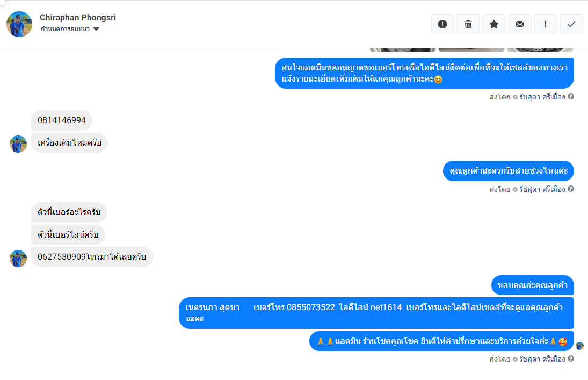The height and width of the screenshot is (380, 588).
Task: Click the help icon beside the first ส่งโดย label
Action: pyautogui.click(x=571, y=97)
